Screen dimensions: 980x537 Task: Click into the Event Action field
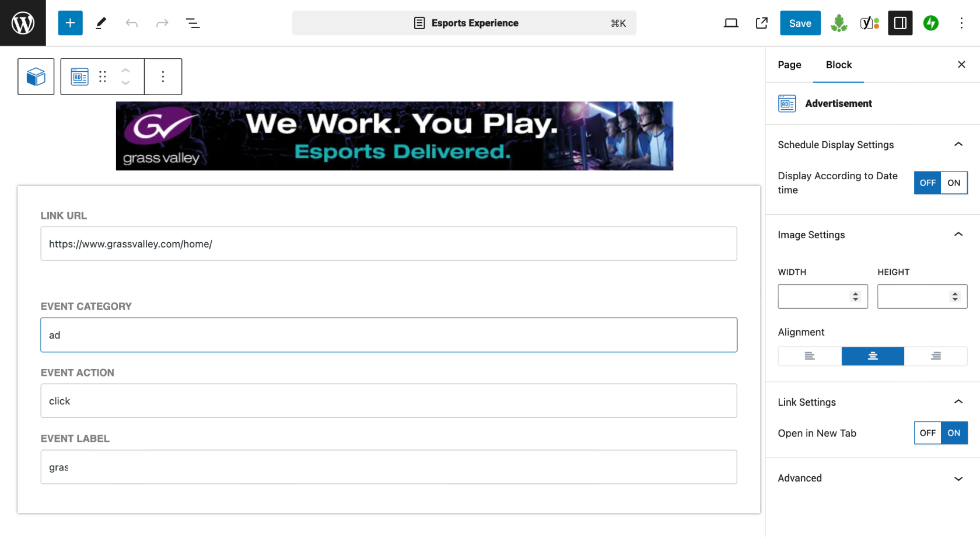point(388,400)
